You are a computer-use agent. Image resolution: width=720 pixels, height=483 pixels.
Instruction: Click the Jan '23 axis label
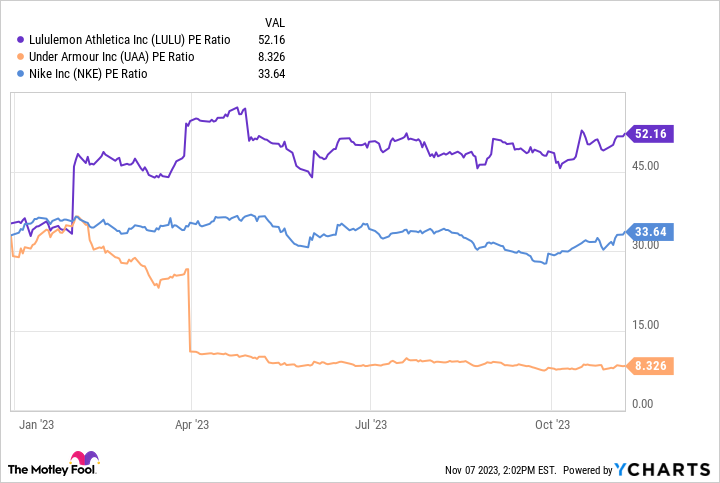pos(35,424)
